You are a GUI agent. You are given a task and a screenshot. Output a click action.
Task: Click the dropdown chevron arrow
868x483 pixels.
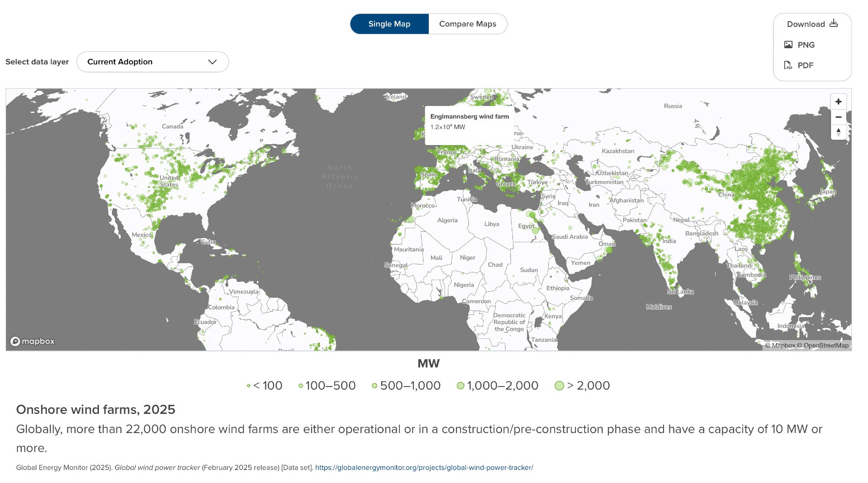212,62
